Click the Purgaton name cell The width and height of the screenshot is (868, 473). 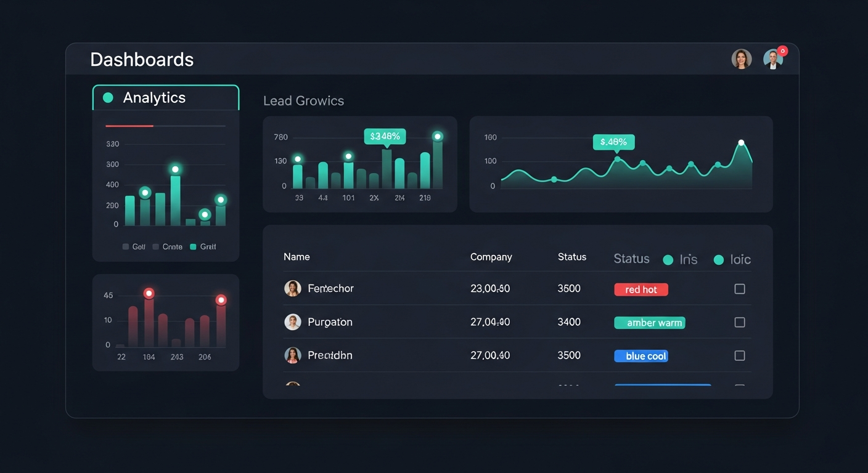click(330, 321)
